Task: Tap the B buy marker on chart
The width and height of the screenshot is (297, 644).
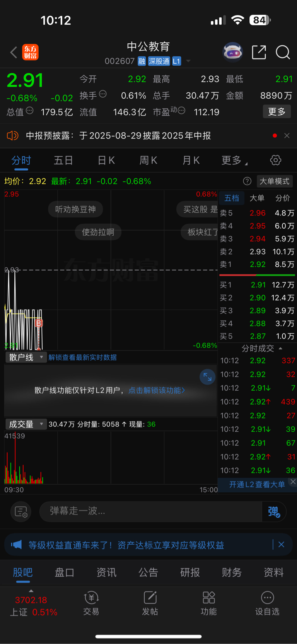Action: coord(39,323)
